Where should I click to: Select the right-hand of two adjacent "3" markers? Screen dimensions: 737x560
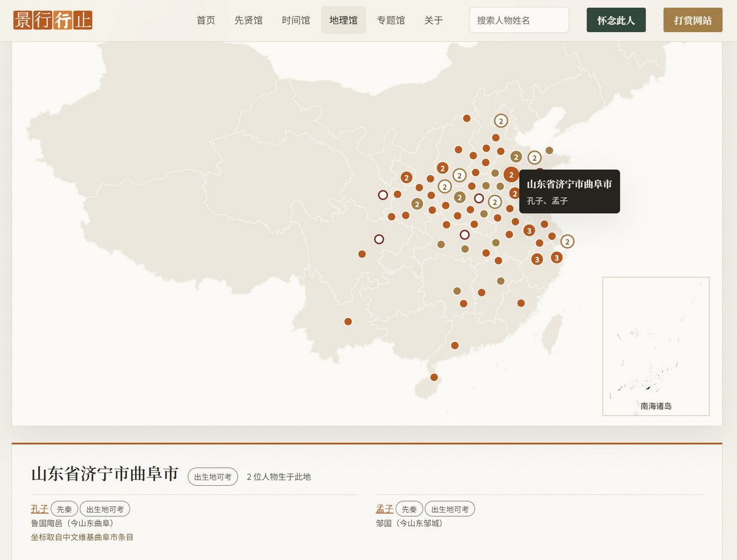(x=556, y=257)
